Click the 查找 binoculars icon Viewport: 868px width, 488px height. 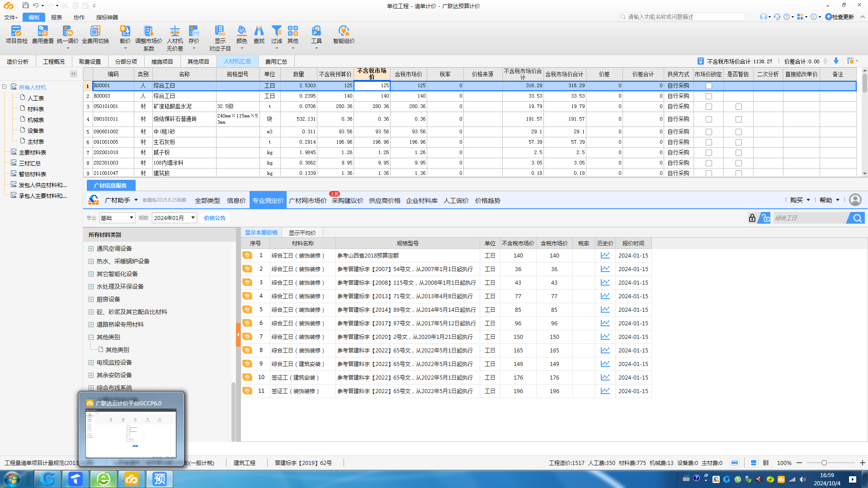click(259, 35)
